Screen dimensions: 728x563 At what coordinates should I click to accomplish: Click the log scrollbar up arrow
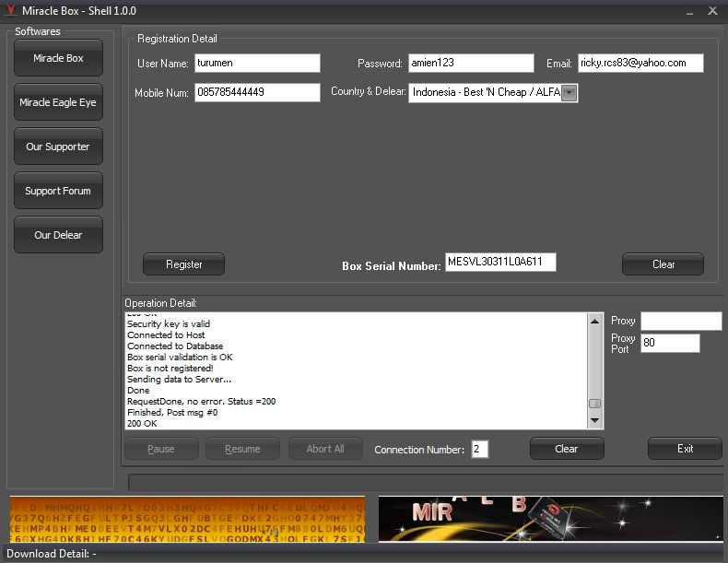[594, 321]
